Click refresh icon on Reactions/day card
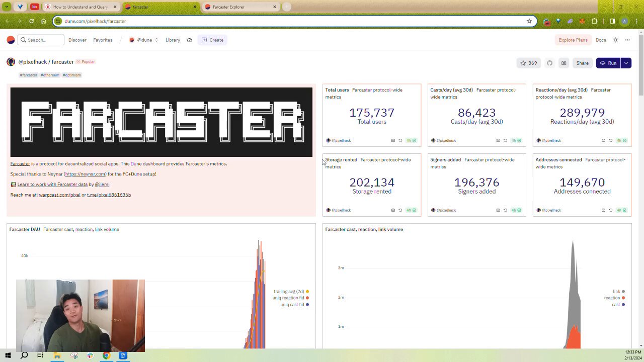644x362 pixels. click(x=611, y=140)
